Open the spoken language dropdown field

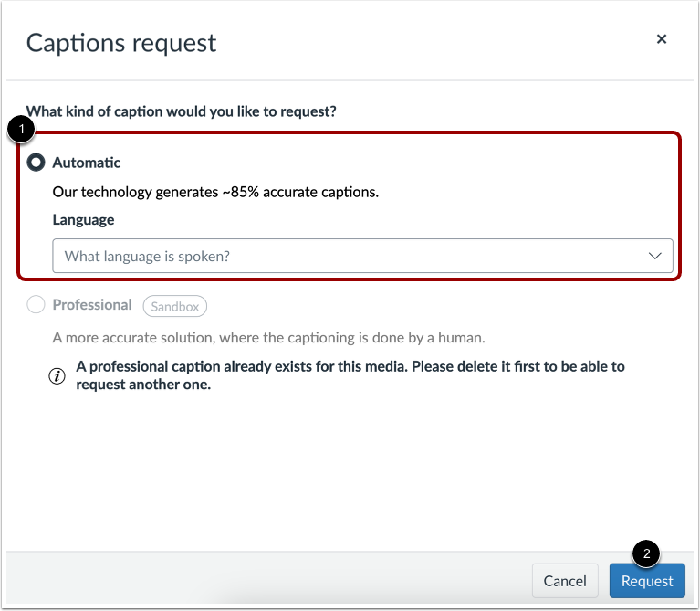347,257
